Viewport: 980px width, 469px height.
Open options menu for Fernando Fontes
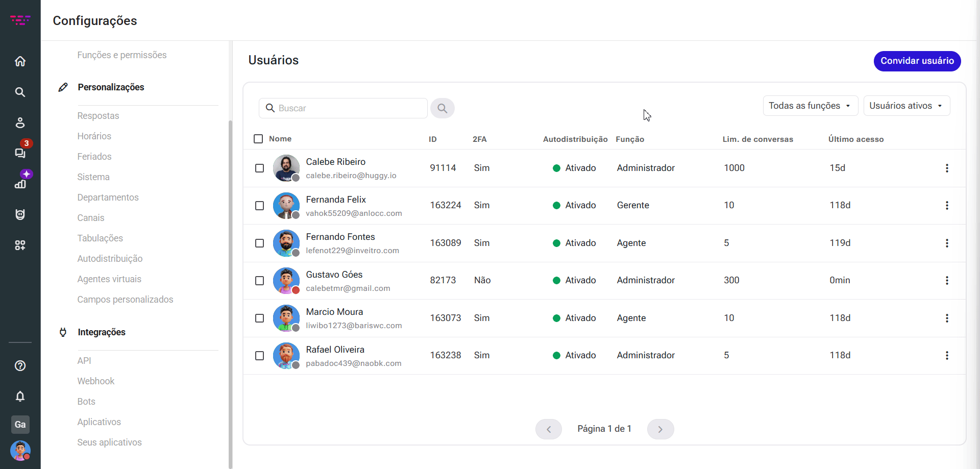coord(947,243)
